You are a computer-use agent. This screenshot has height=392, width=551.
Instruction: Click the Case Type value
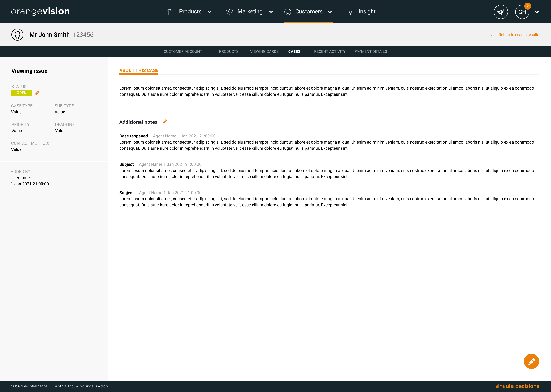(x=16, y=112)
